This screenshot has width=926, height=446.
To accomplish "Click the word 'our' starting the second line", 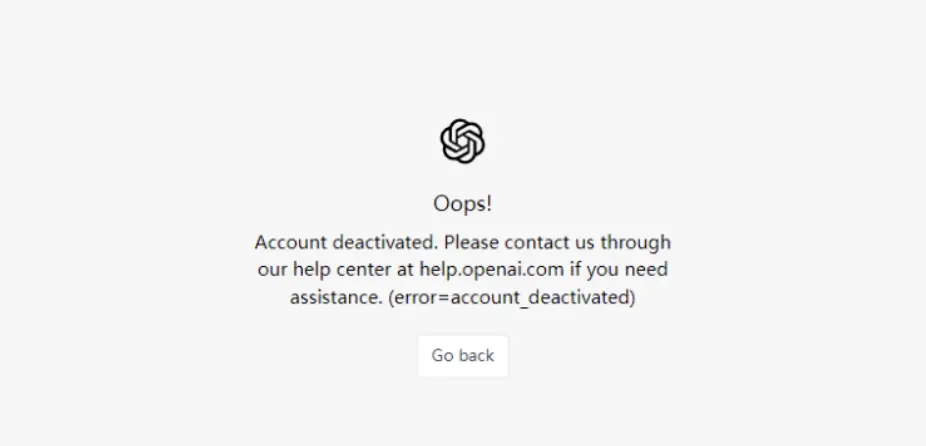I will click(x=272, y=270).
